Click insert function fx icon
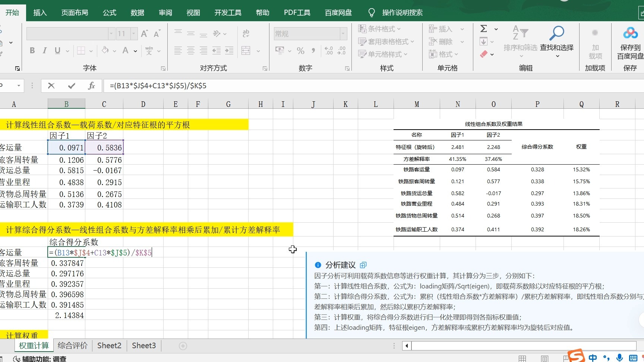This screenshot has width=644, height=362. 91,86
